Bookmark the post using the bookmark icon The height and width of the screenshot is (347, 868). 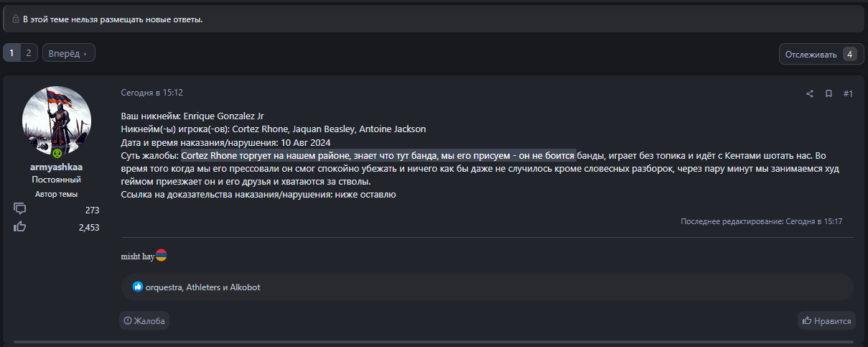(x=829, y=93)
